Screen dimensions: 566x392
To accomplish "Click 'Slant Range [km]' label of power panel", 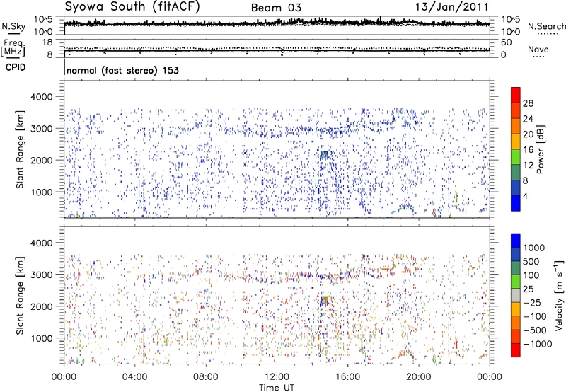I will pos(20,149).
